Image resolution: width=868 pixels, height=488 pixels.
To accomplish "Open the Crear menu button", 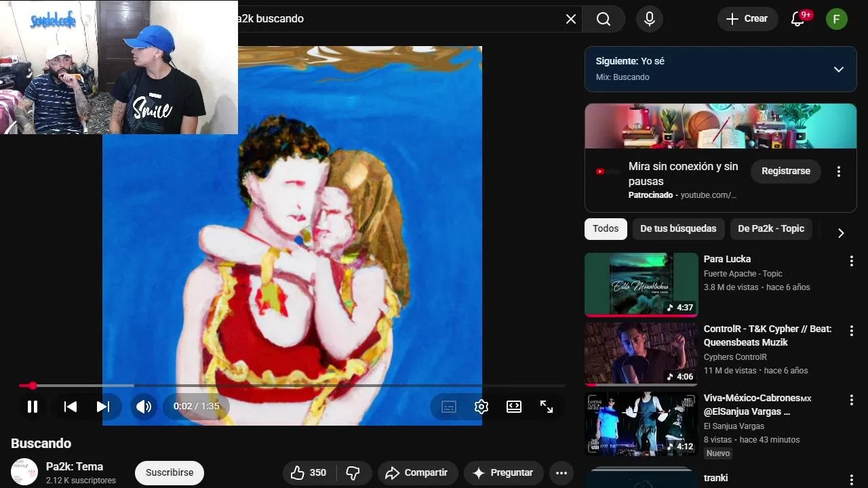I will pyautogui.click(x=747, y=19).
